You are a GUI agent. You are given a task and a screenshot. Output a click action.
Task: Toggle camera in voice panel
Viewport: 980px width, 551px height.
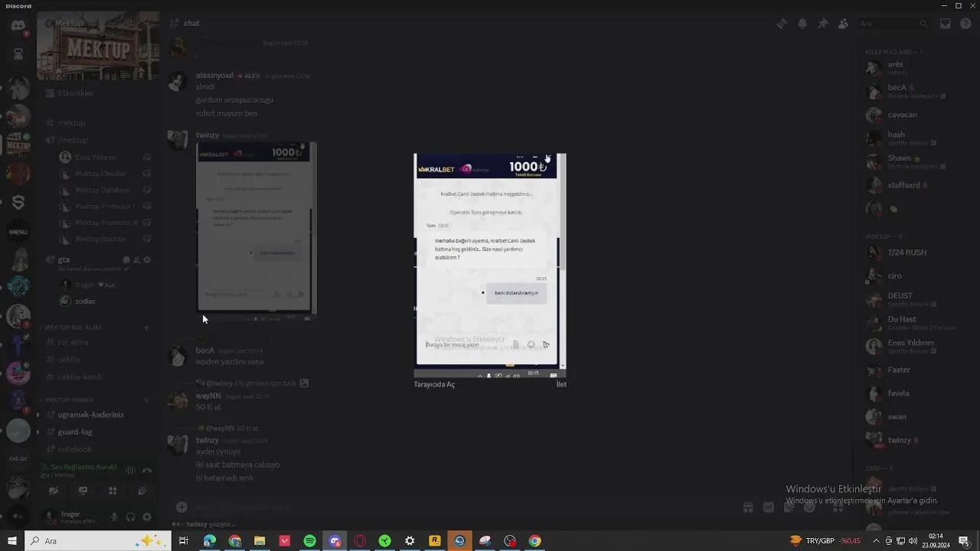[54, 491]
